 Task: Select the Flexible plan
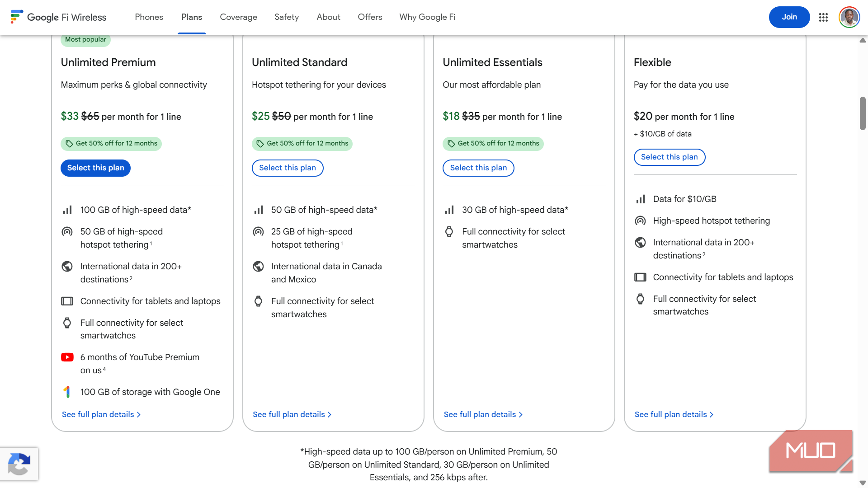click(x=669, y=157)
